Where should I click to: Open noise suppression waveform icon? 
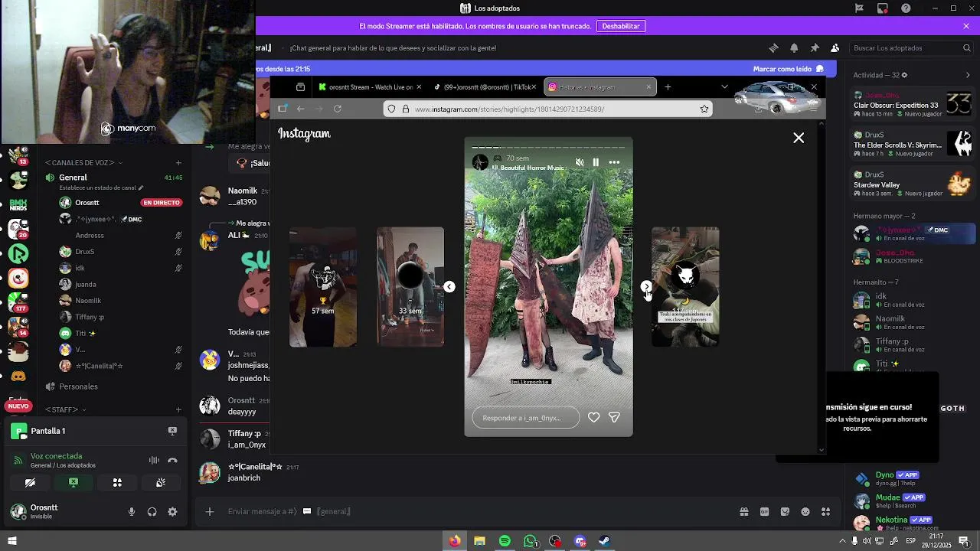[x=154, y=460]
